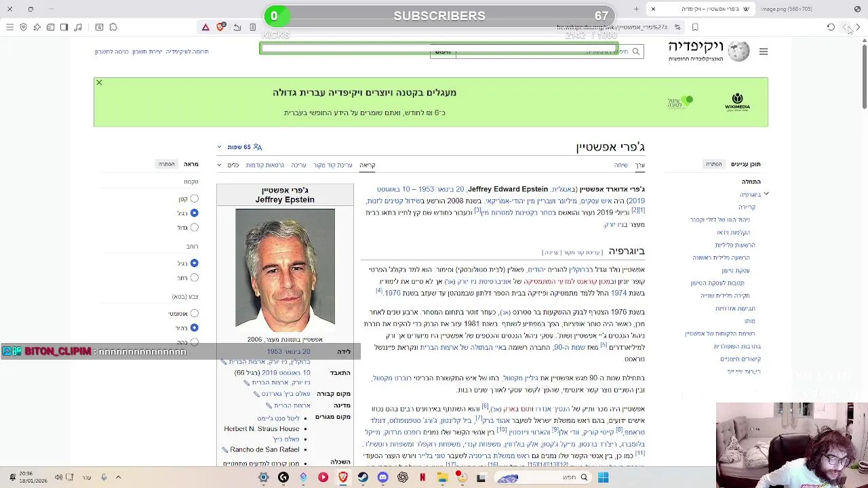This screenshot has width=868, height=488.
Task: Click the יצירת חשבון create account link
Action: point(147,52)
